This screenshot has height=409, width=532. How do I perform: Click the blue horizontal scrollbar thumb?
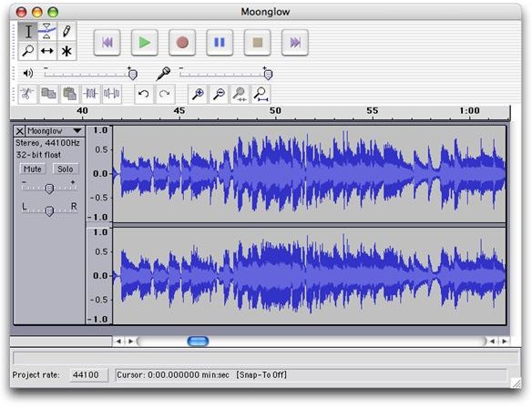[x=198, y=342]
